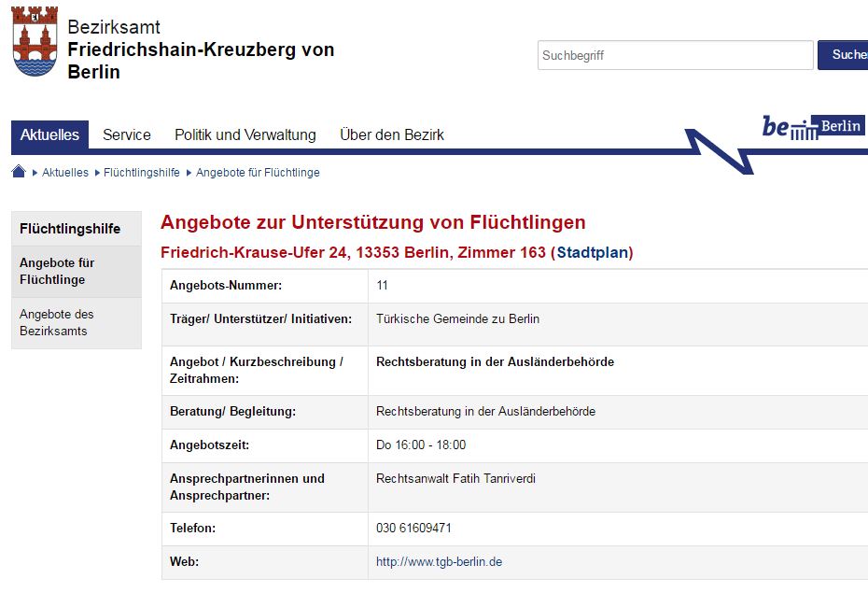868x593 pixels.
Task: Open Angebote des Bezirksamts in sidebar
Action: point(57,322)
